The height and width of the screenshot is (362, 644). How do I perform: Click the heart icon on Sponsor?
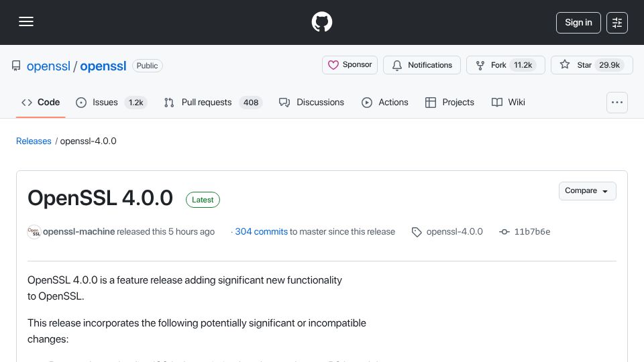coord(333,65)
